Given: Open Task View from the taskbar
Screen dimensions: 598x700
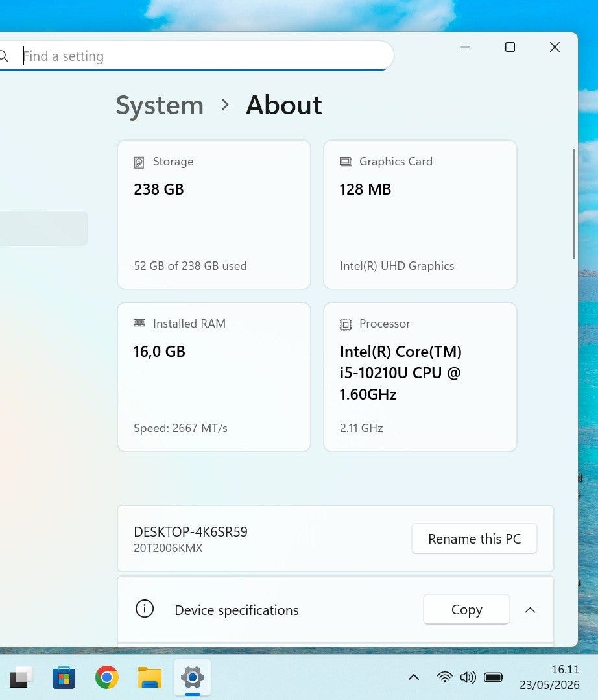Looking at the screenshot, I should pyautogui.click(x=21, y=678).
